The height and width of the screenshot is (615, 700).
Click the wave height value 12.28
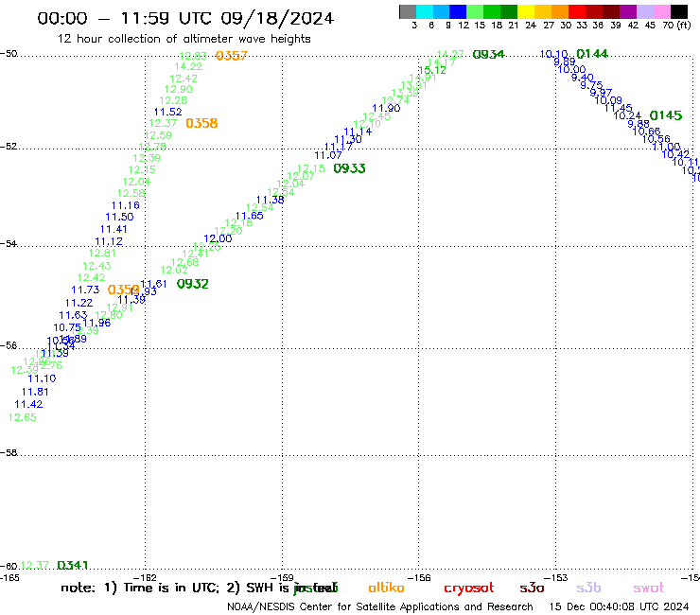173,100
